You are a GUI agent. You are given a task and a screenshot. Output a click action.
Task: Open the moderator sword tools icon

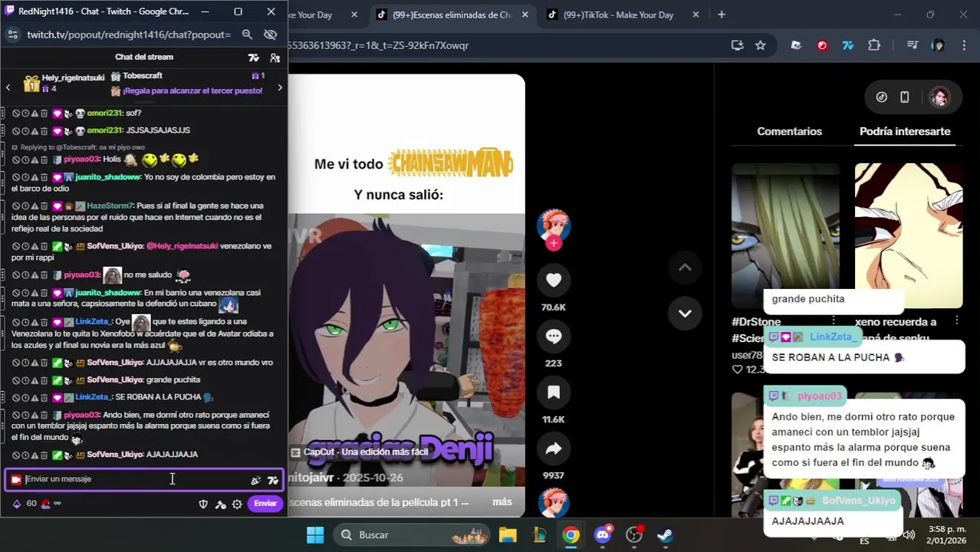coord(220,504)
